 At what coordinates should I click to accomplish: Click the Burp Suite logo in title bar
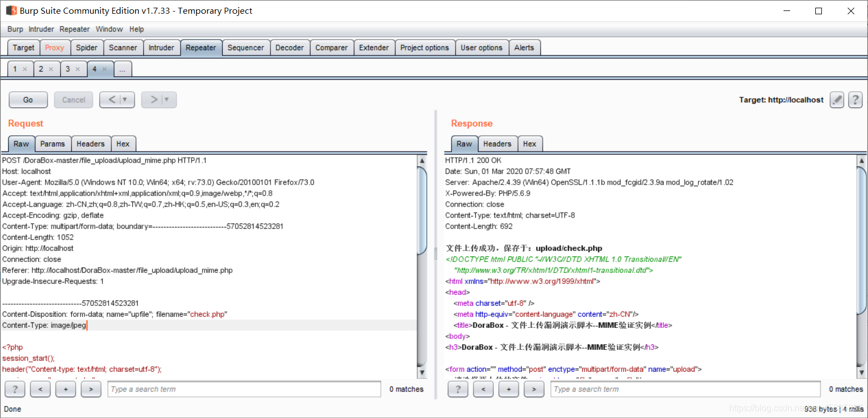coord(12,10)
